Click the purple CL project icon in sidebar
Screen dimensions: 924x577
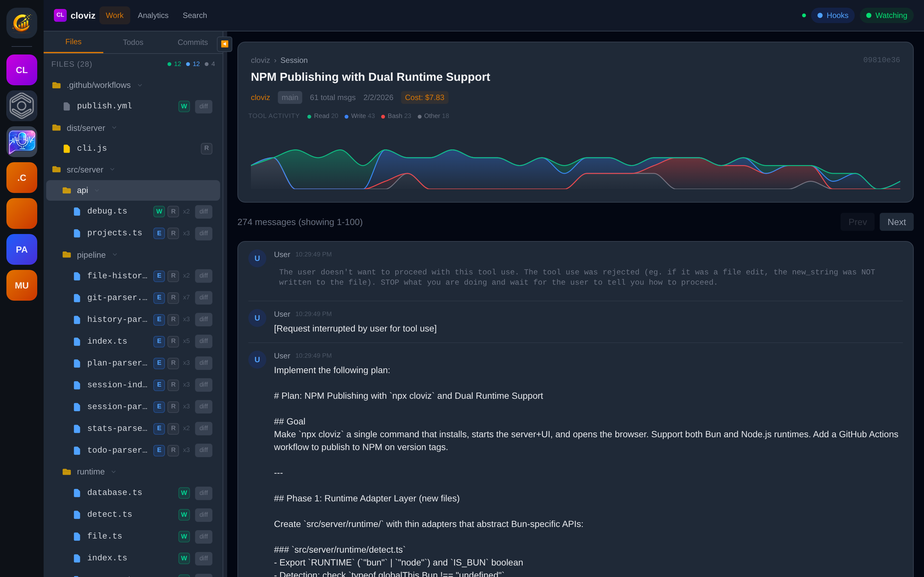tap(22, 70)
